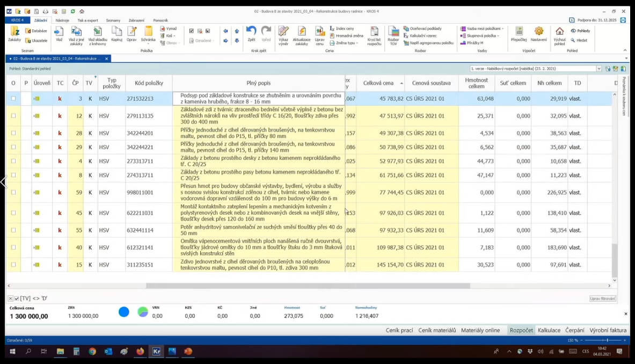The width and height of the screenshot is (635, 364).
Task: Click Aktualizace zakázky icon
Action: click(301, 35)
